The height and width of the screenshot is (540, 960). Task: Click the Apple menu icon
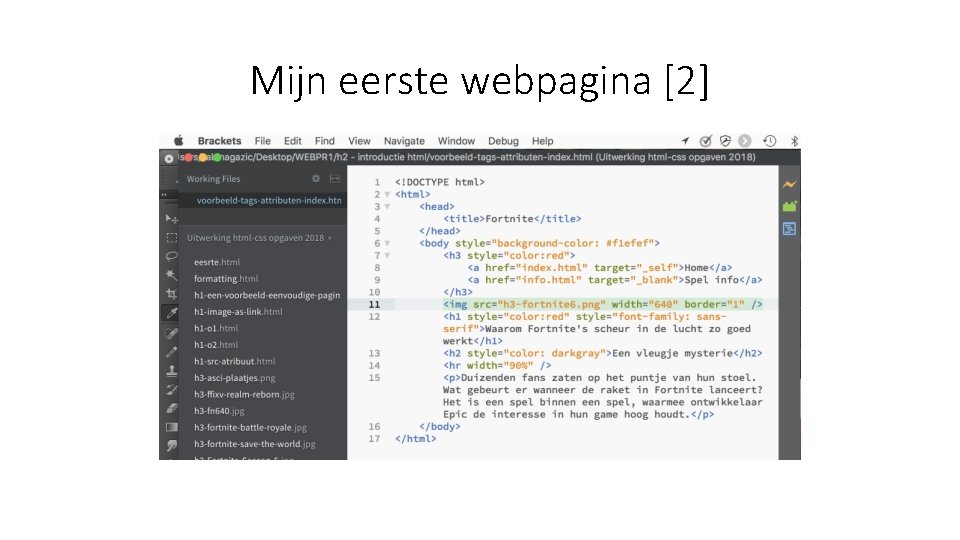[x=178, y=140]
